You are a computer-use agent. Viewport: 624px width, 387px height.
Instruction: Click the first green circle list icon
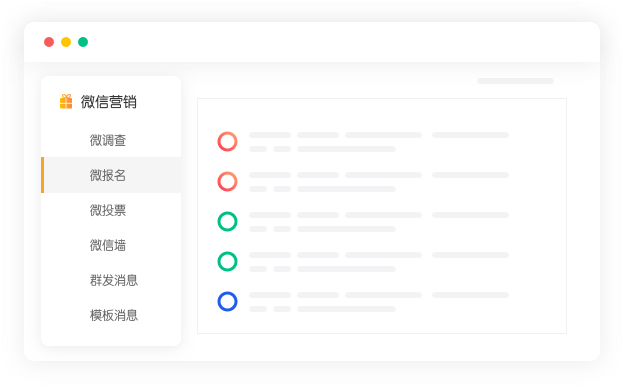(227, 221)
